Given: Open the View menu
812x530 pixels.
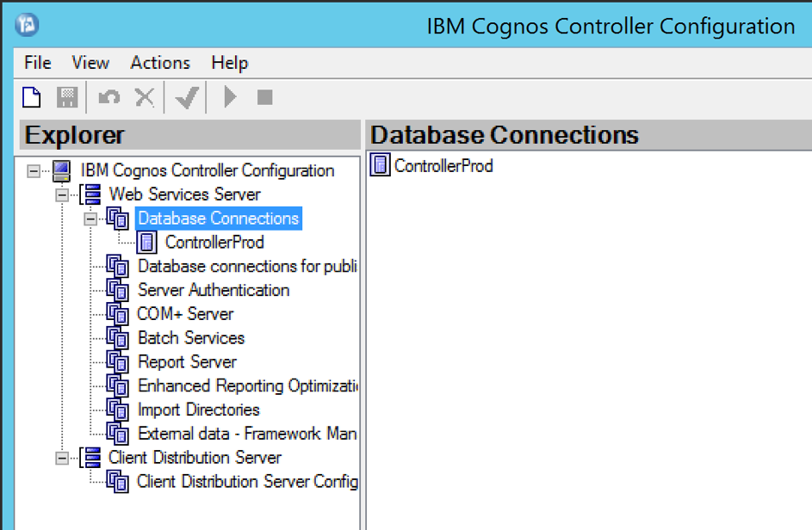Looking at the screenshot, I should tap(90, 63).
